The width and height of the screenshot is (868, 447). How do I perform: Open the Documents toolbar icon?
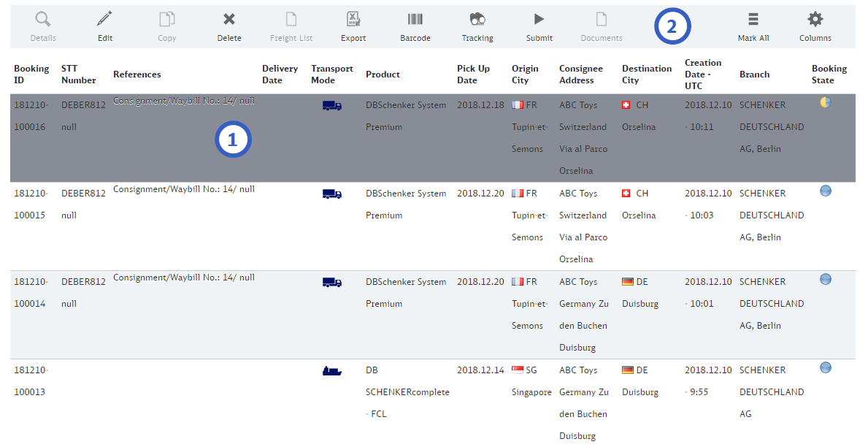click(602, 20)
